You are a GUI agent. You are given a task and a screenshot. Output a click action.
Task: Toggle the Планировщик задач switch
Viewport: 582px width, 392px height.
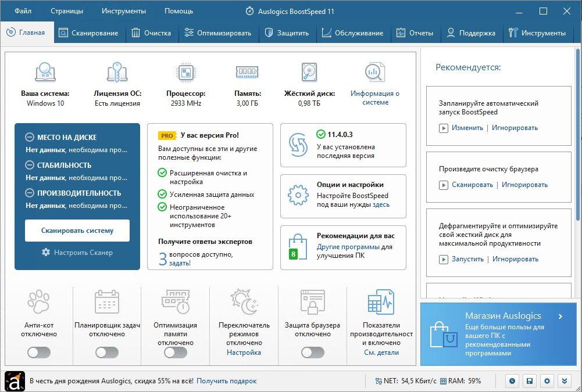[107, 353]
